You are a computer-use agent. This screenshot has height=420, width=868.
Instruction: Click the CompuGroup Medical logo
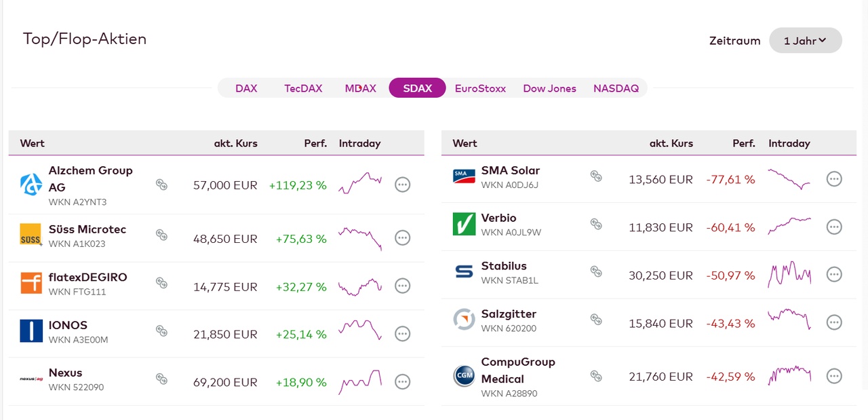464,376
